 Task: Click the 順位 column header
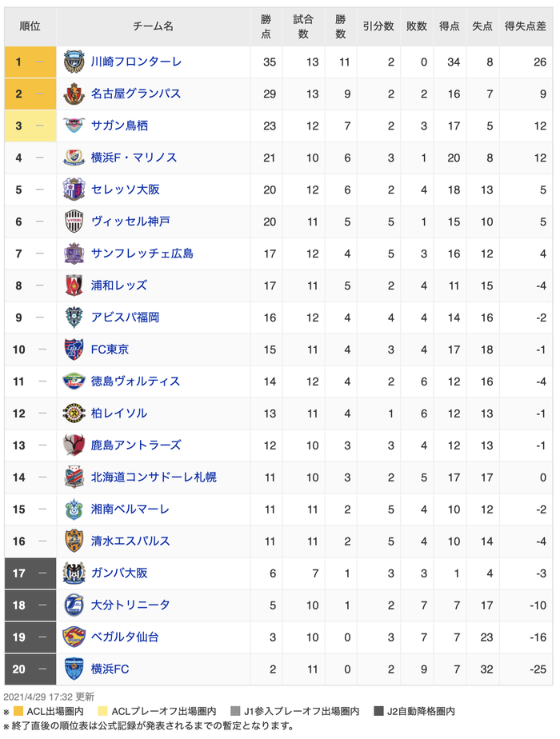pyautogui.click(x=30, y=26)
